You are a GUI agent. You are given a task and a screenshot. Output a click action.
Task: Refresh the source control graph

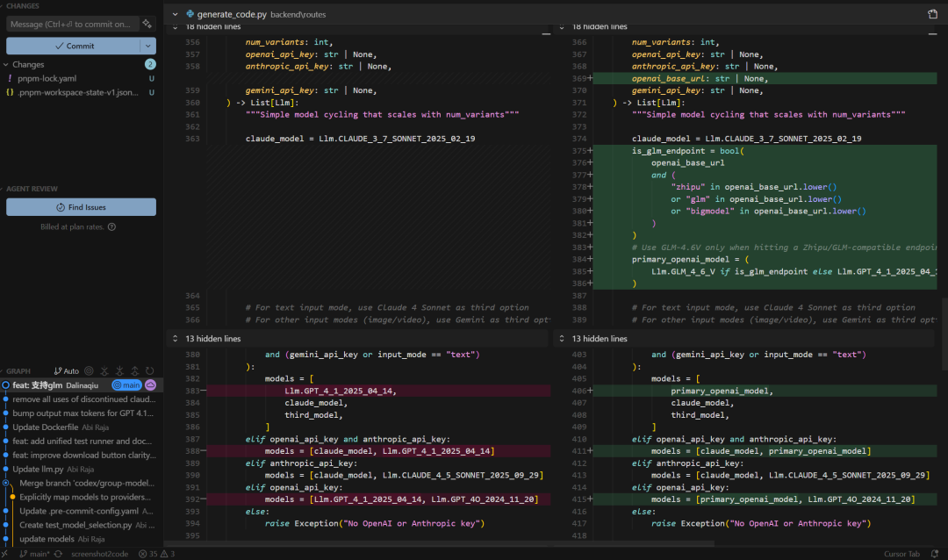[149, 370]
